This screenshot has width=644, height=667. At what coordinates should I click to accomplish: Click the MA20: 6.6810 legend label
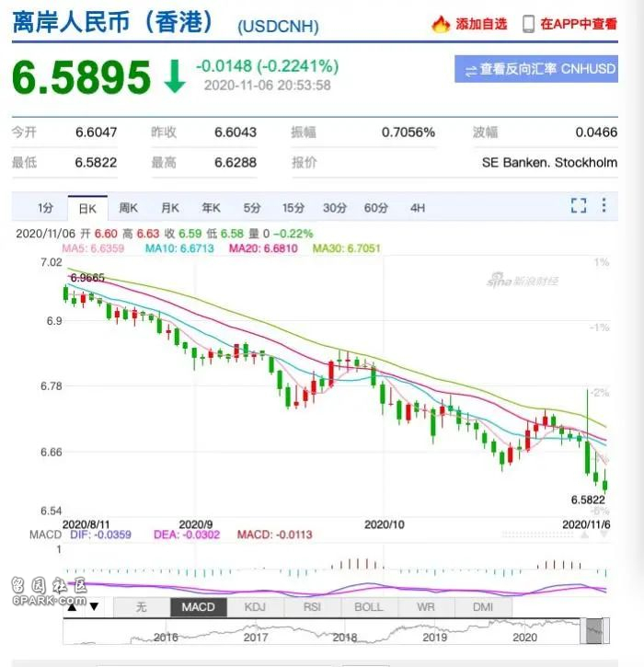(x=263, y=248)
